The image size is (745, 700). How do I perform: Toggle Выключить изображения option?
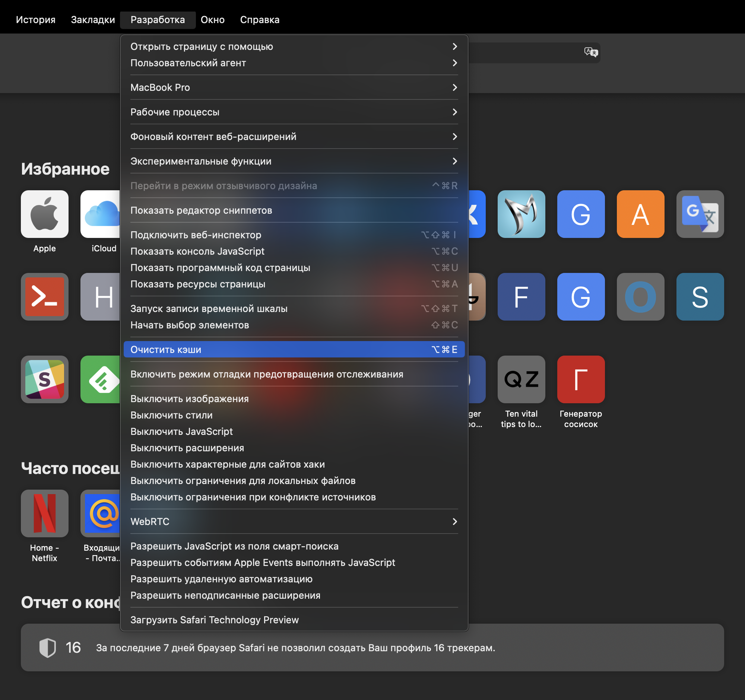(x=294, y=399)
